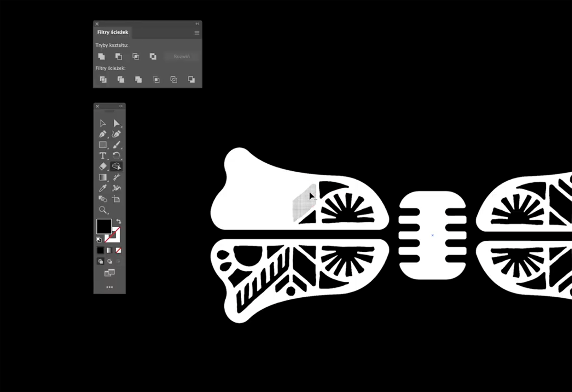The width and height of the screenshot is (572, 392).
Task: Activate the Type tool
Action: point(103,156)
